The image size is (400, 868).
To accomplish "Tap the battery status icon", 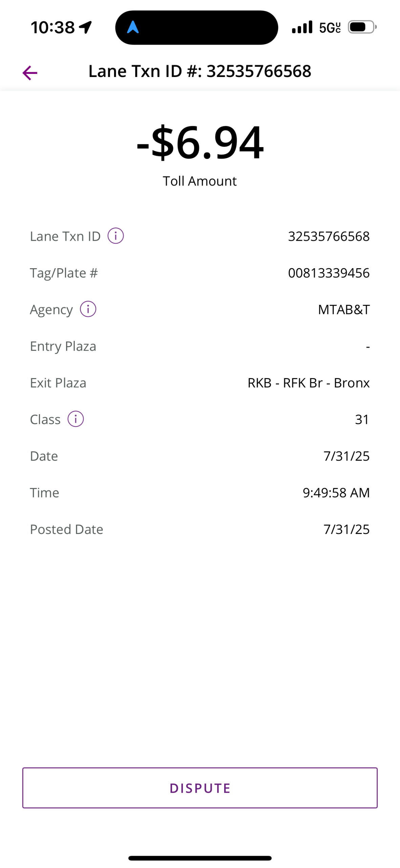I will pos(362,27).
